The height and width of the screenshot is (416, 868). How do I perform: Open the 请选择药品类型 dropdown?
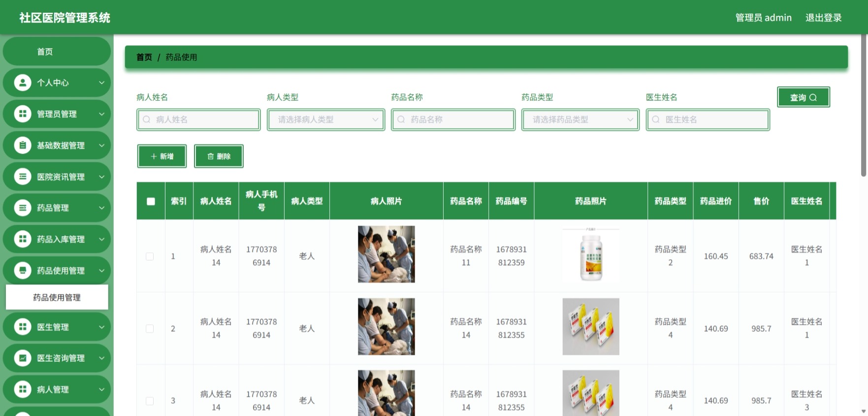click(x=580, y=120)
